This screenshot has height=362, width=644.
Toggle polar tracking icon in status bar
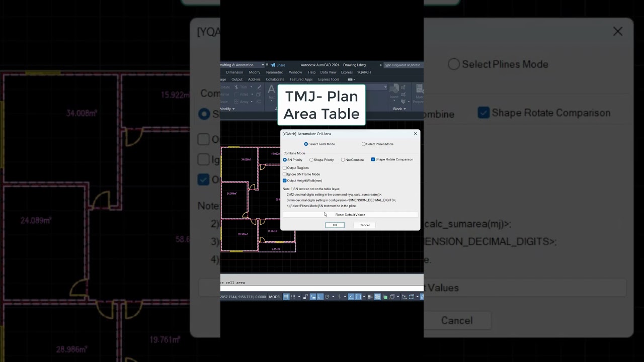coord(327,297)
